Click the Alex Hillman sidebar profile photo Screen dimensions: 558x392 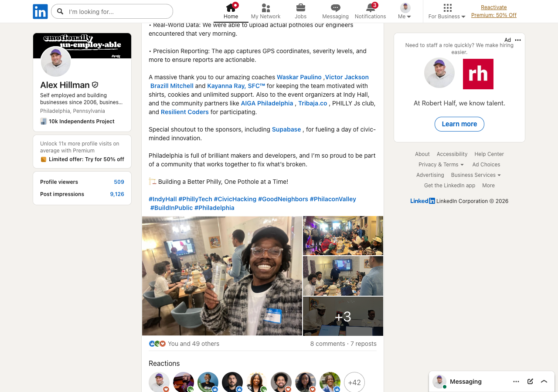[x=56, y=62]
